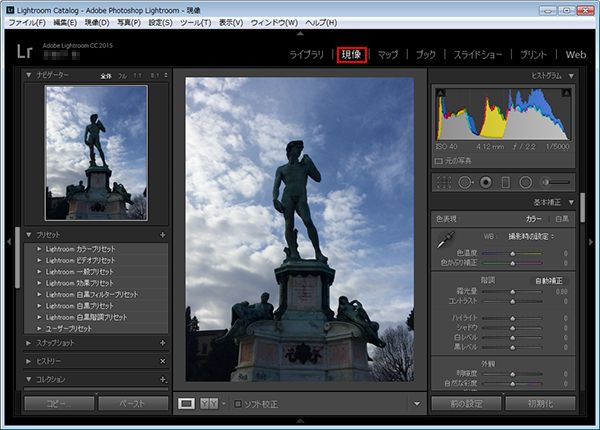This screenshot has height=430, width=600.
Task: Click the shadow clipping indicator in histogram
Action: (441, 92)
